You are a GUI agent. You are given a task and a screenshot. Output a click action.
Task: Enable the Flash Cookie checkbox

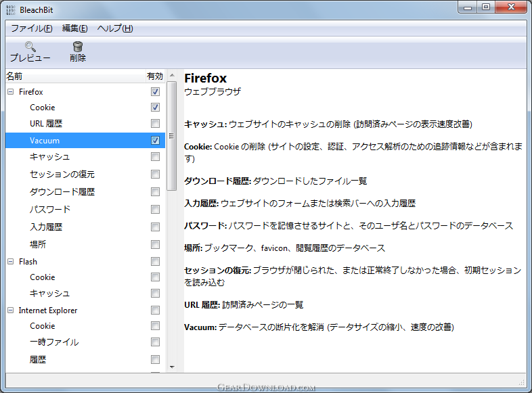[155, 277]
